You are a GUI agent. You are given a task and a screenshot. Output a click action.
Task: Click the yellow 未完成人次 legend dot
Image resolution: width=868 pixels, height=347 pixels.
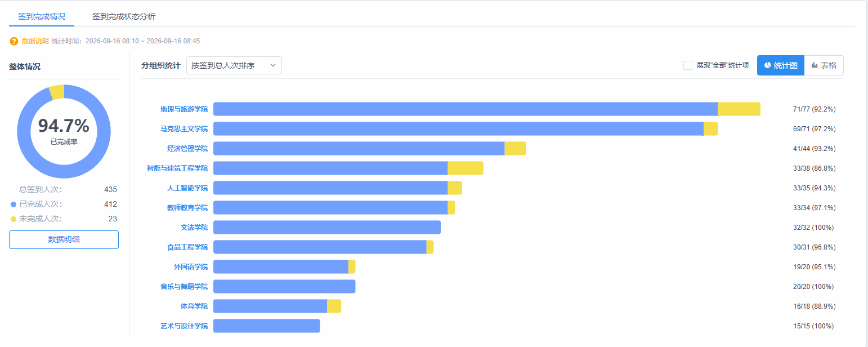pyautogui.click(x=14, y=219)
